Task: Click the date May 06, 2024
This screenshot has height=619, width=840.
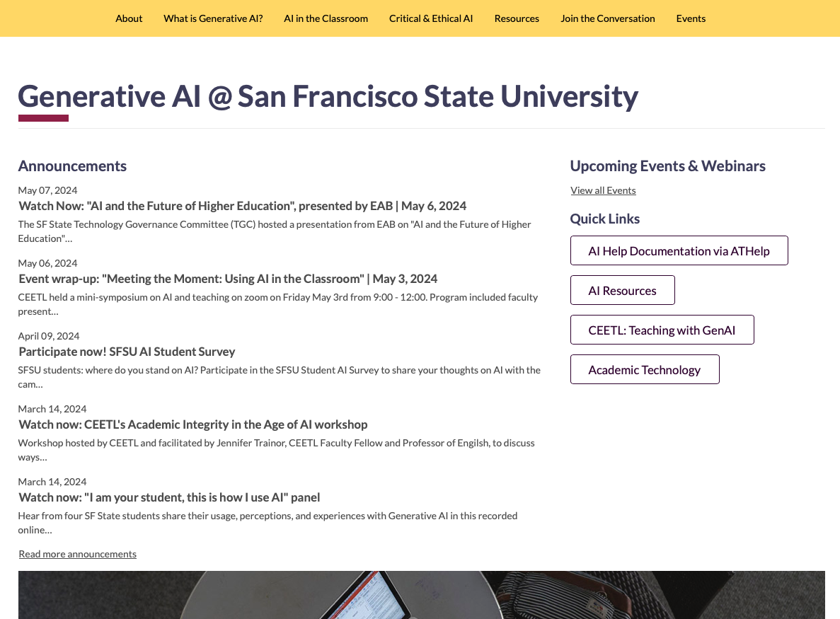Action: click(47, 263)
